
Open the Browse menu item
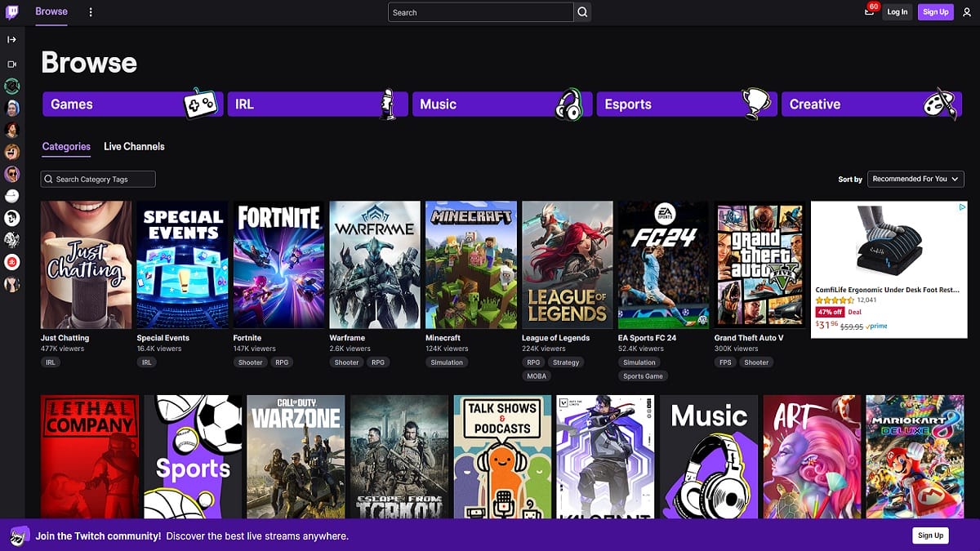point(51,11)
